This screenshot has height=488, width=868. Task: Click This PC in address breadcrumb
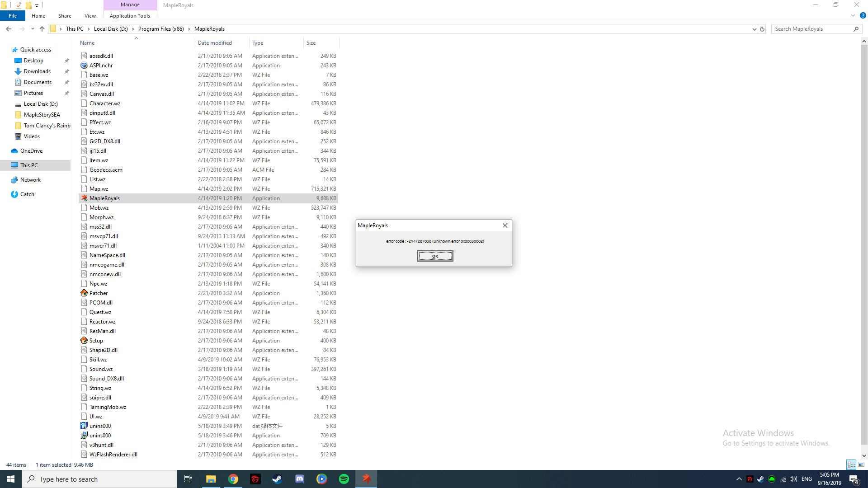click(75, 29)
